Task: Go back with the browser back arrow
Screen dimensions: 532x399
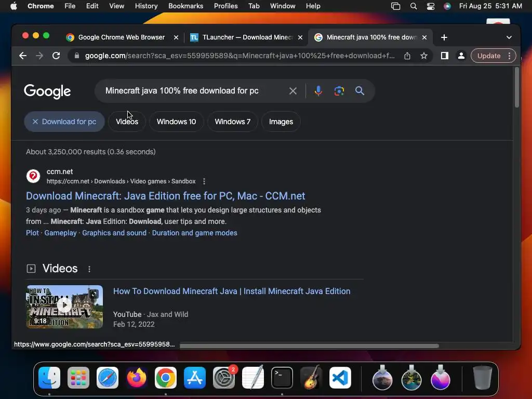Action: pos(23,56)
